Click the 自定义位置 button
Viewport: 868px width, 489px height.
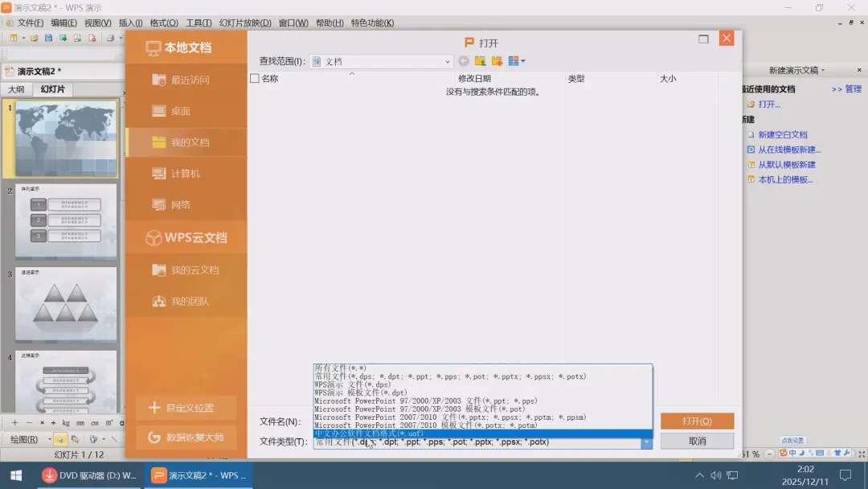coord(186,408)
